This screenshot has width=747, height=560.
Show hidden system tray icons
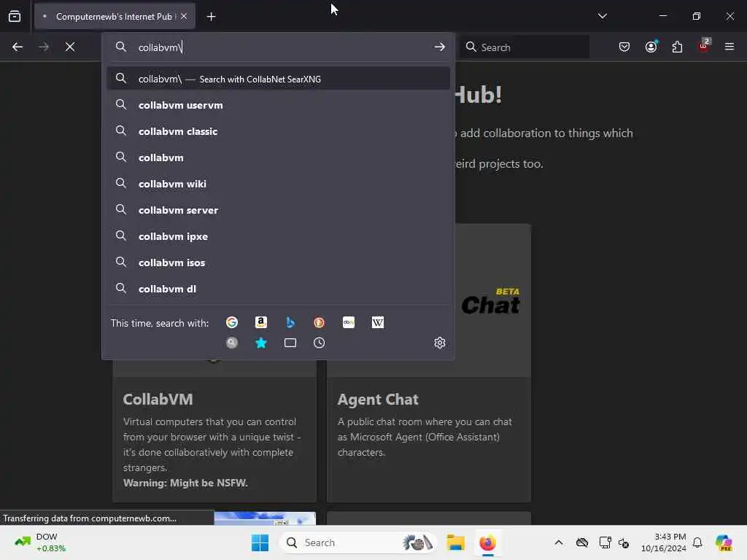558,542
